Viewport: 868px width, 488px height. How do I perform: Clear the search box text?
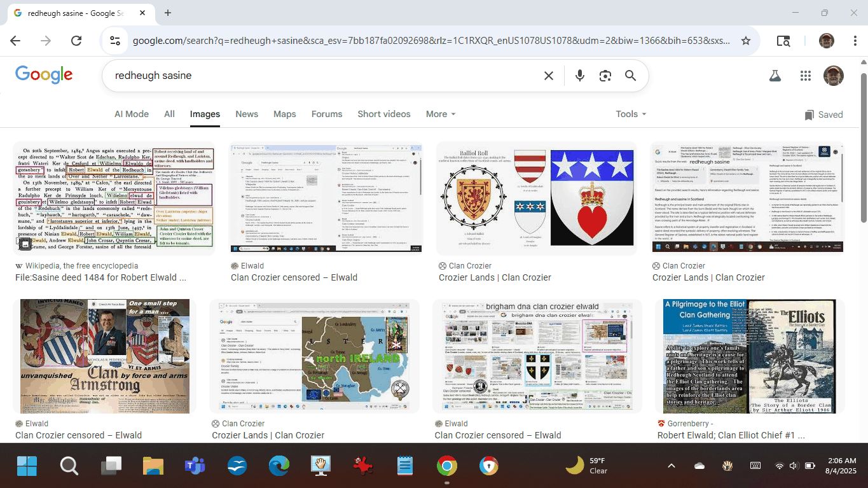[548, 76]
